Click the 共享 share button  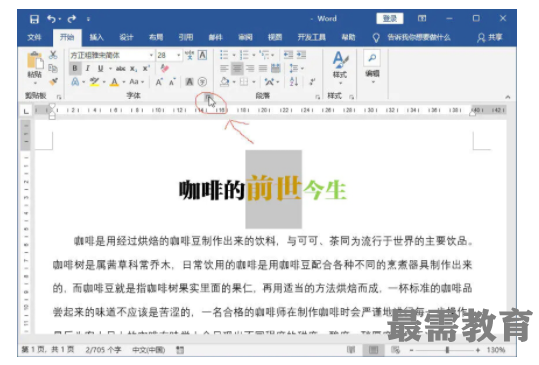pos(490,37)
